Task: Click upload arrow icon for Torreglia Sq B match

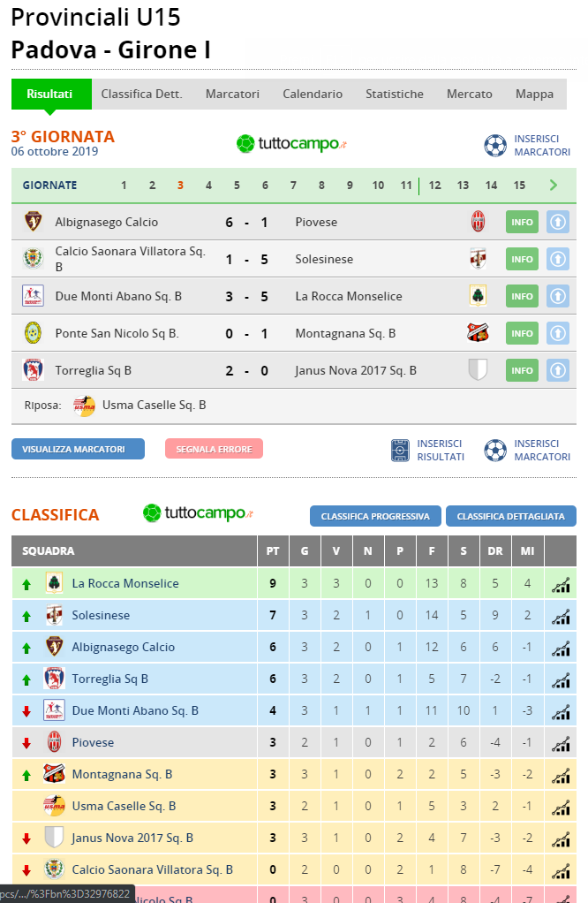Action: click(x=557, y=370)
